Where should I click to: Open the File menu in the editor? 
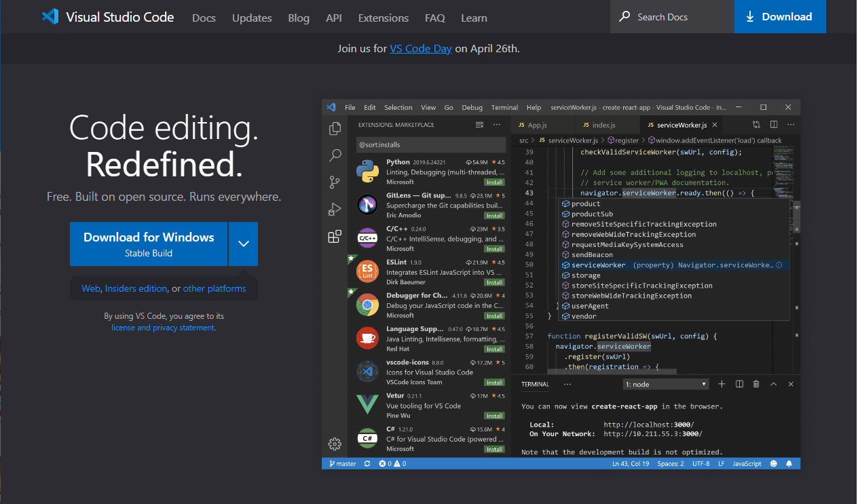(x=350, y=107)
